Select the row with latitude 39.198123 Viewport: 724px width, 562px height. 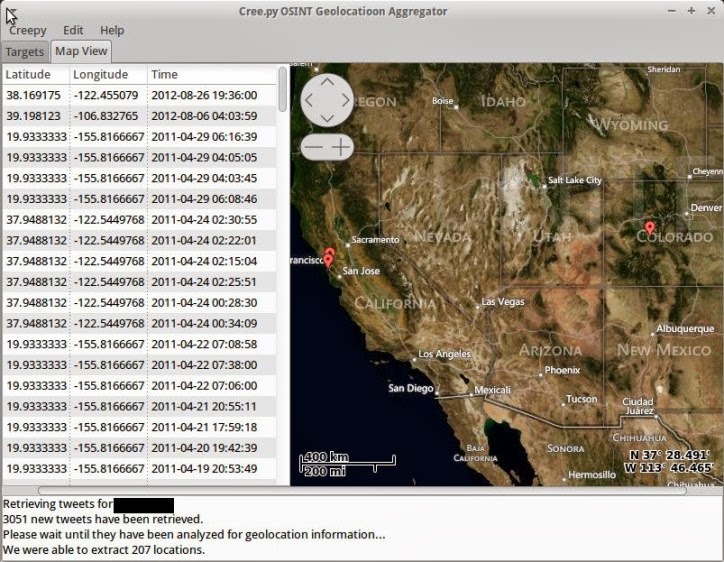(139, 116)
